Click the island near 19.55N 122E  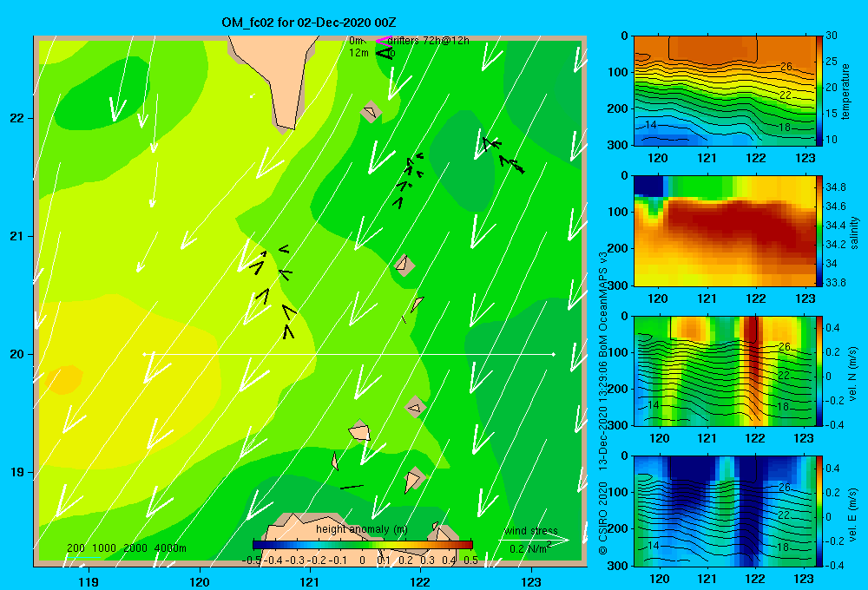(x=415, y=408)
